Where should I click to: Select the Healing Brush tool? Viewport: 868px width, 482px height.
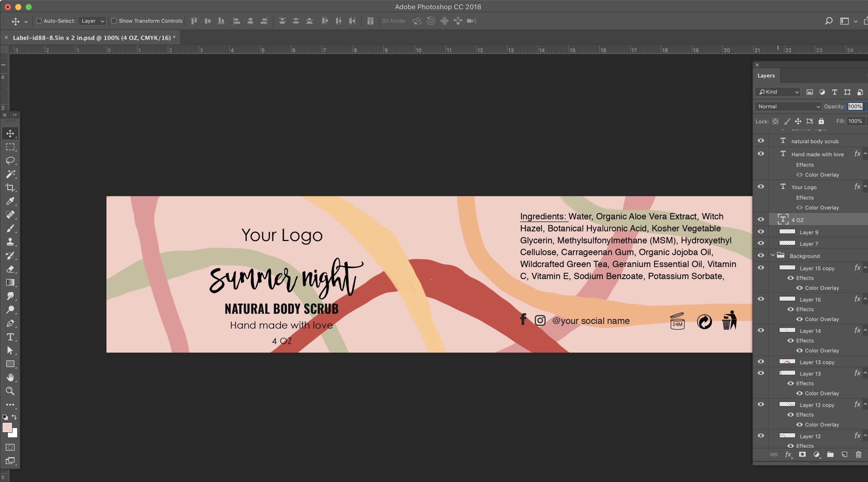10,215
